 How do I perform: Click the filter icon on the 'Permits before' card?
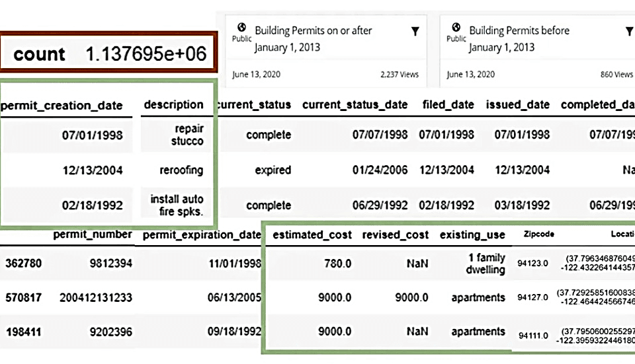629,31
